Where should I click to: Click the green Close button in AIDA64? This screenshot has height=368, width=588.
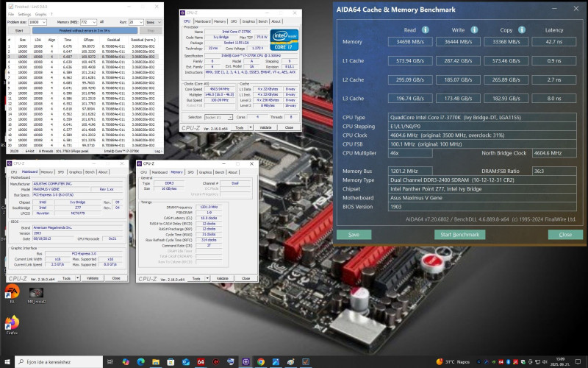pos(565,235)
